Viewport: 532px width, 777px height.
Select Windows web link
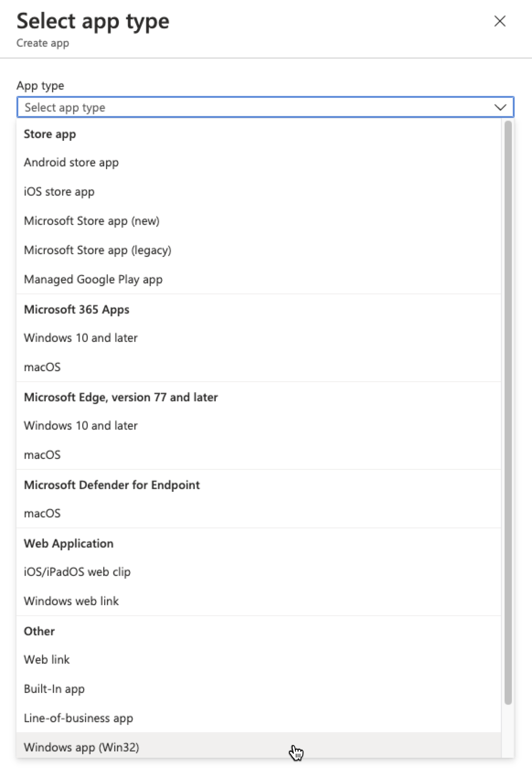pos(259,601)
